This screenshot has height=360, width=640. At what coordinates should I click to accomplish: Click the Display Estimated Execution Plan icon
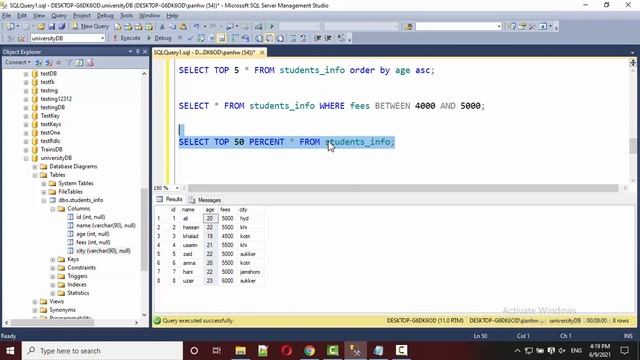click(201, 38)
